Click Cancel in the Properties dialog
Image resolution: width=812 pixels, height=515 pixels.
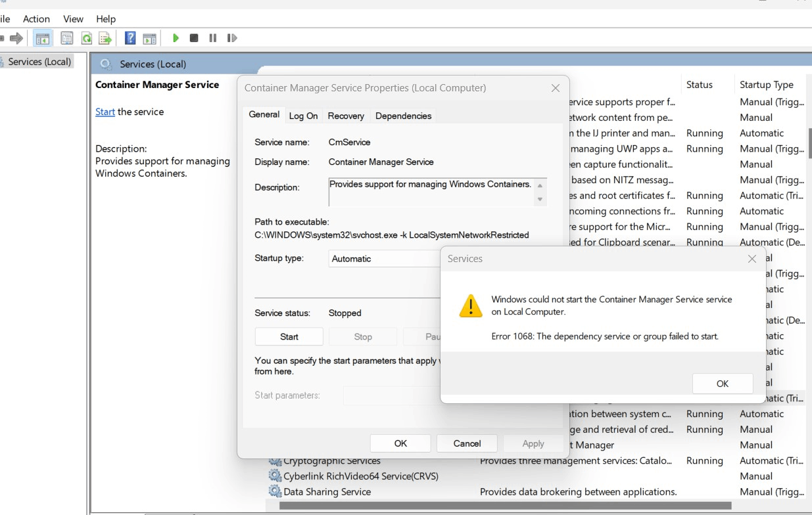(467, 443)
